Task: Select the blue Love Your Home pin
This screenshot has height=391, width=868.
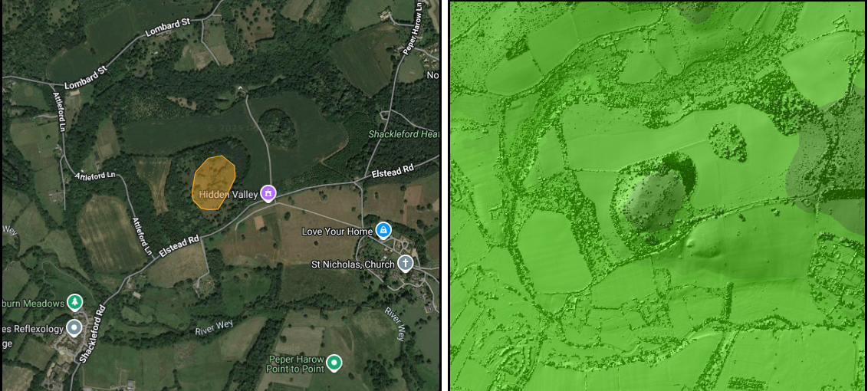Action: [383, 230]
